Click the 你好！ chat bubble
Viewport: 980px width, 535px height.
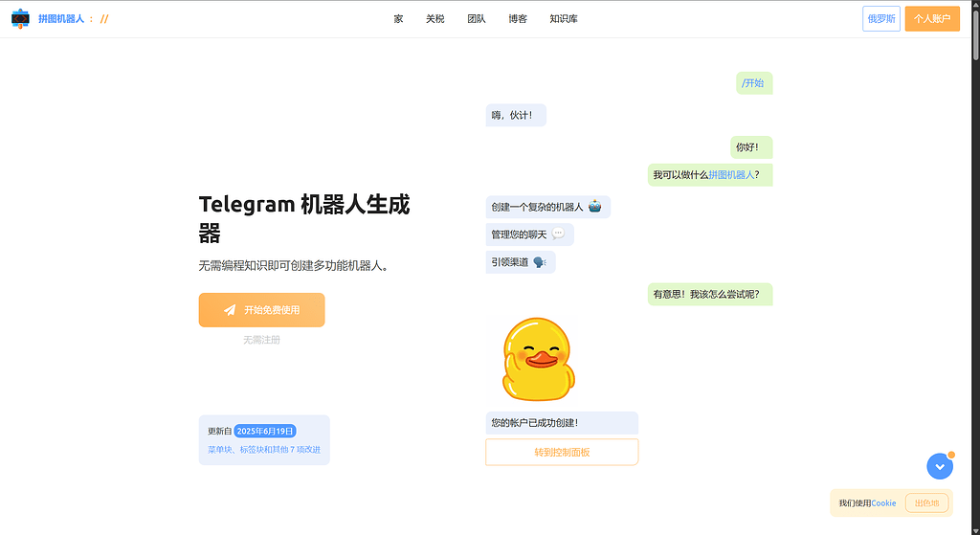[751, 147]
